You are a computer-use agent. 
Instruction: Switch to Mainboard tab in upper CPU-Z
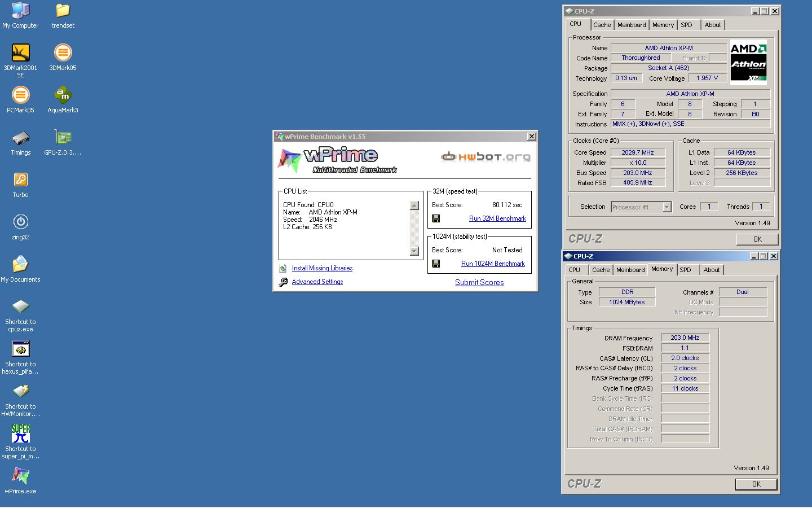point(632,25)
